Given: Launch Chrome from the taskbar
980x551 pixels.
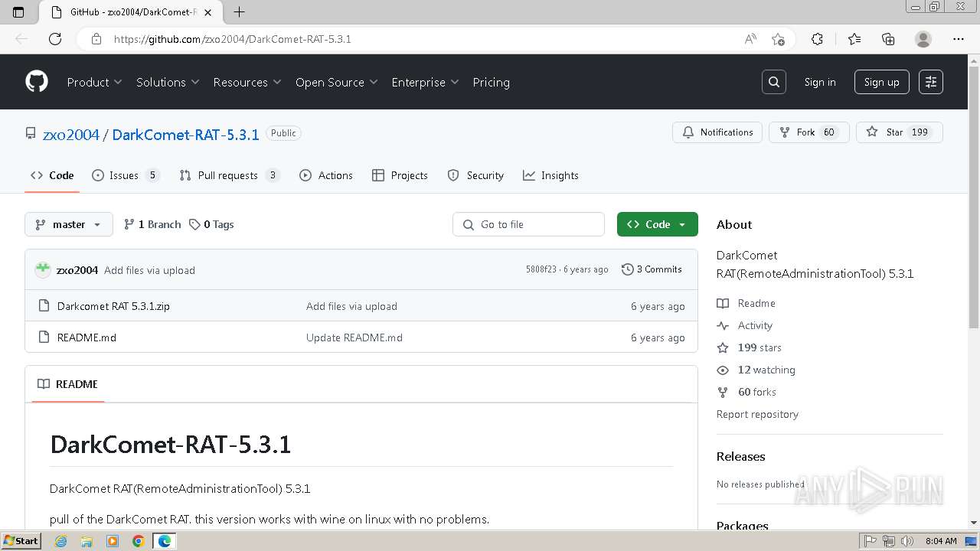Looking at the screenshot, I should (x=138, y=541).
